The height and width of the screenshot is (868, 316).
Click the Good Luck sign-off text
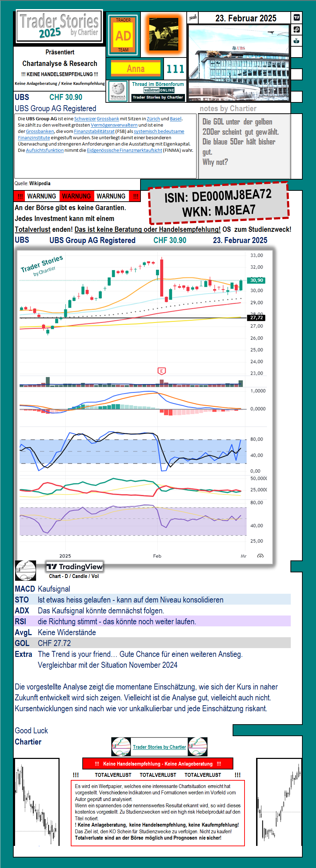tap(31, 731)
